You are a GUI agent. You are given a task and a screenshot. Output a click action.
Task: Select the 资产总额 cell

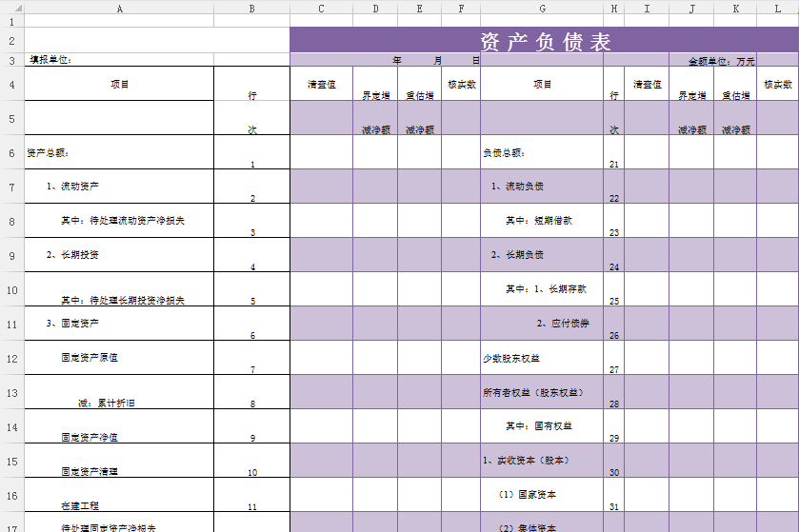[119, 152]
